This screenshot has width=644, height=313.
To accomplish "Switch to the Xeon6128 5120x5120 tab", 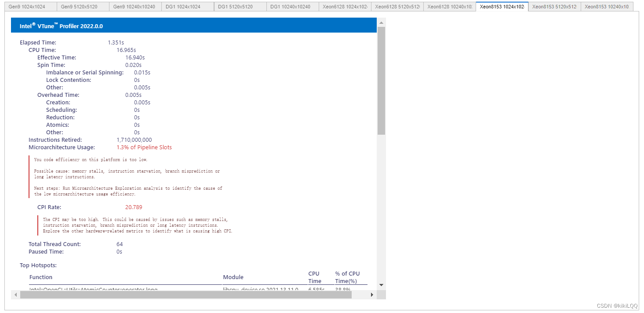I will 397,7.
